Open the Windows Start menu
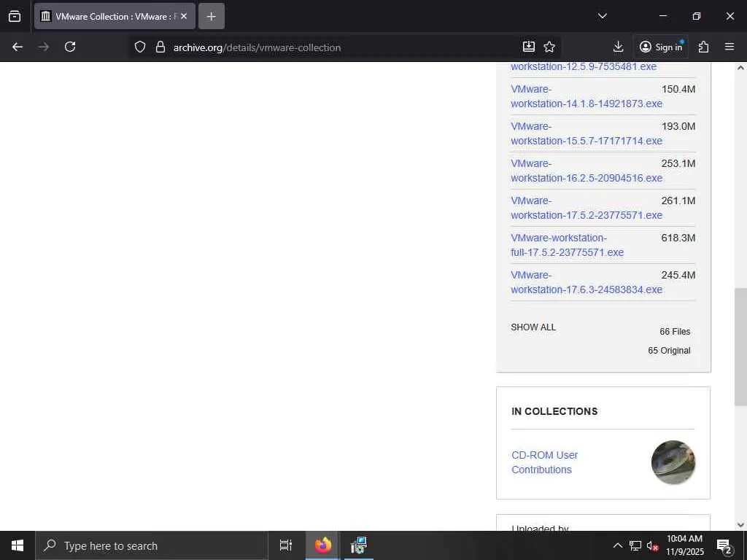 (18, 545)
